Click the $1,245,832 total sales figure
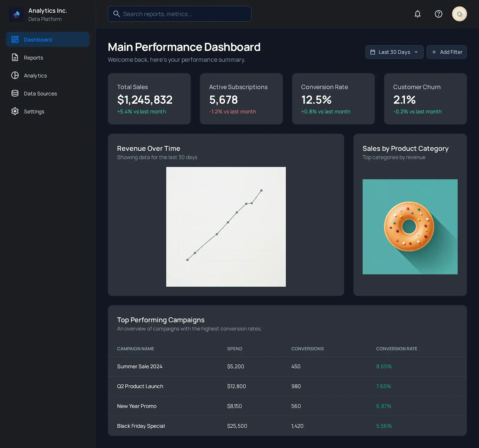This screenshot has height=448, width=479. [145, 100]
